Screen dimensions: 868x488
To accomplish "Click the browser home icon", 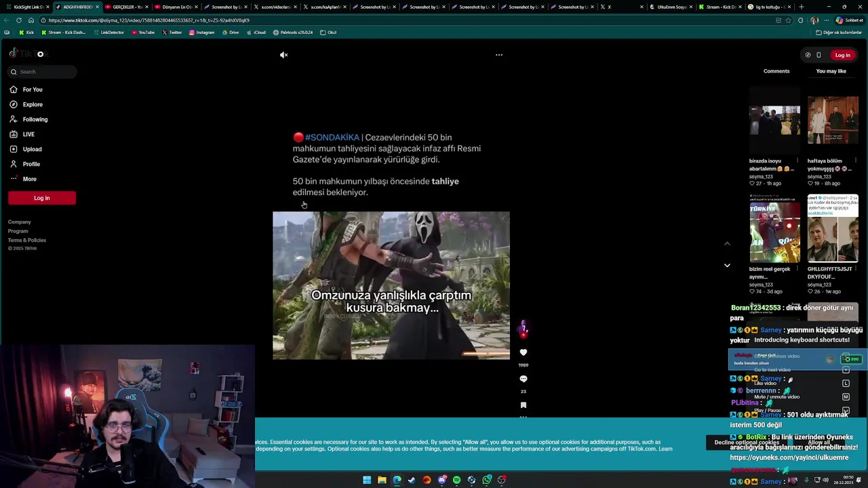I will click(x=31, y=20).
